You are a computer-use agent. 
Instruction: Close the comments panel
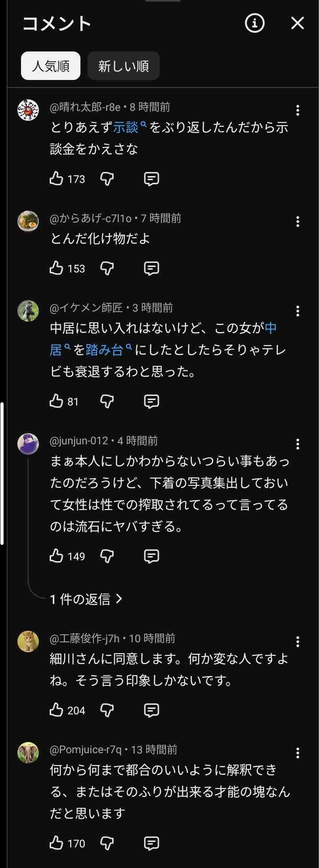tap(297, 23)
